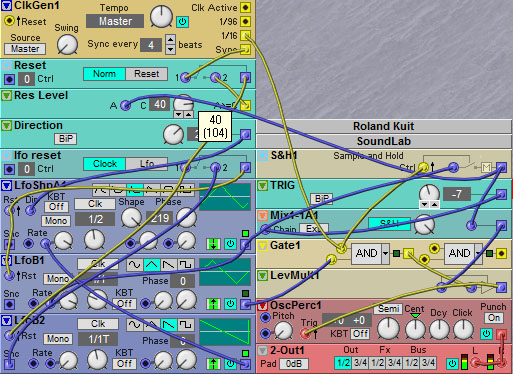Image resolution: width=513 pixels, height=374 pixels.
Task: Collapse the ClkGen1 module
Action: click(7, 5)
